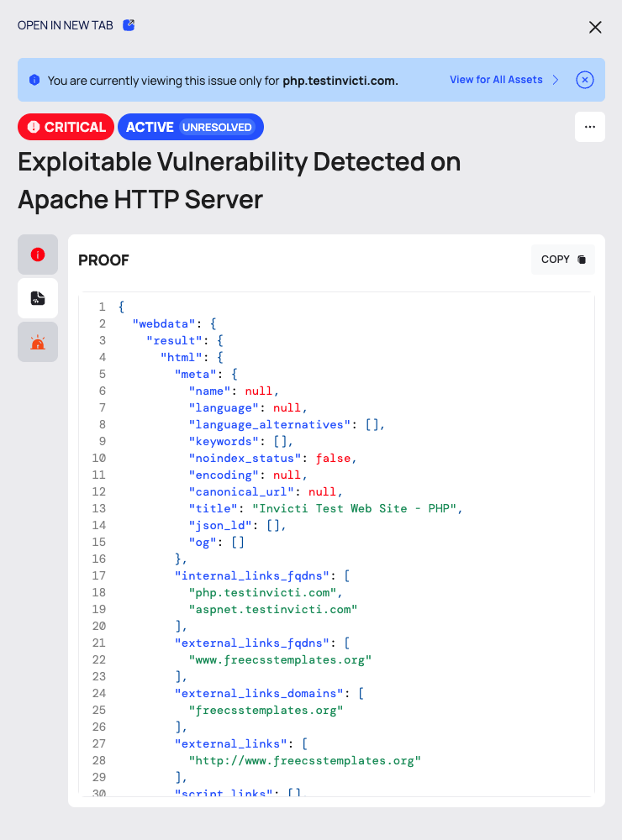Click the "webdata" key on line 2
Screen dimensions: 622x840
164,323
